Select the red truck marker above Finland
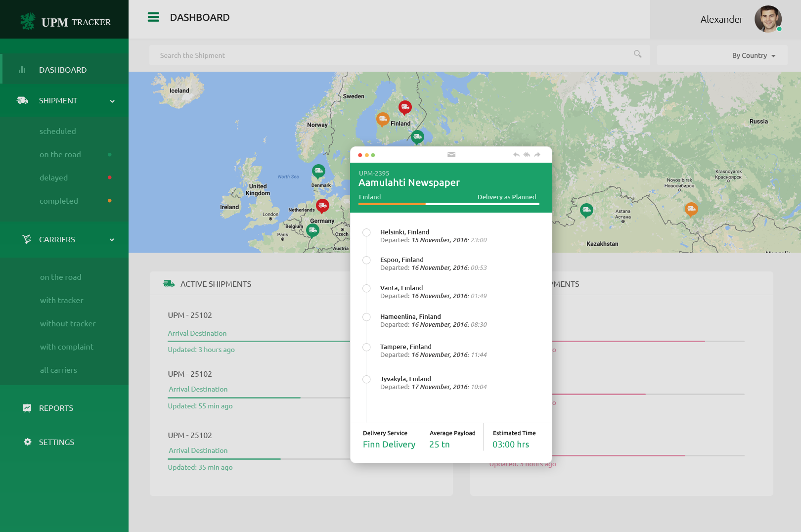The width and height of the screenshot is (801, 532). [x=405, y=107]
